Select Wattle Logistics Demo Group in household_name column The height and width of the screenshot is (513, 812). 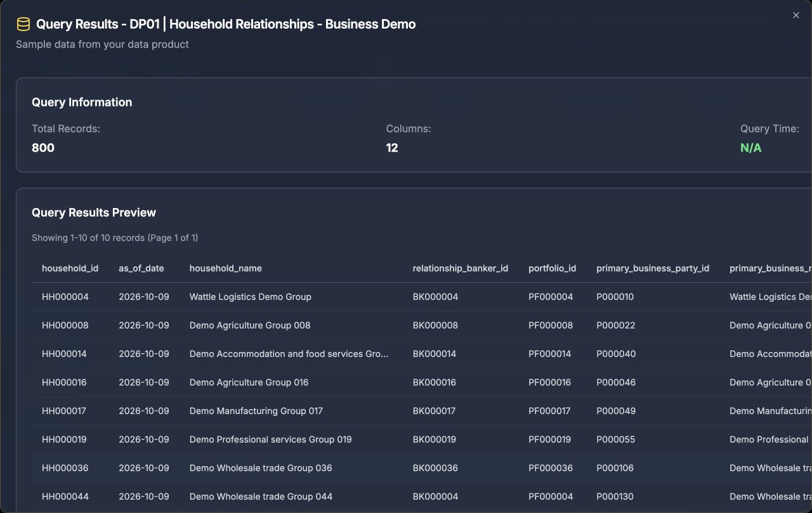[x=251, y=297]
